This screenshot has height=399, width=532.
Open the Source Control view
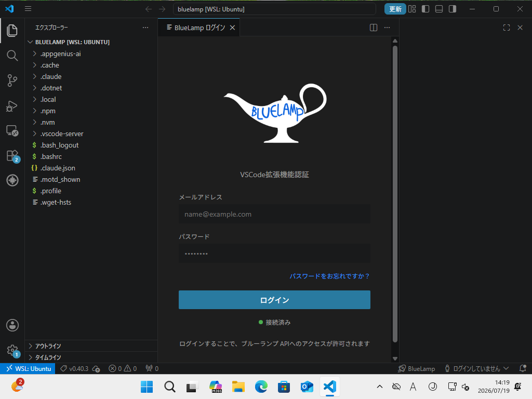(12, 81)
